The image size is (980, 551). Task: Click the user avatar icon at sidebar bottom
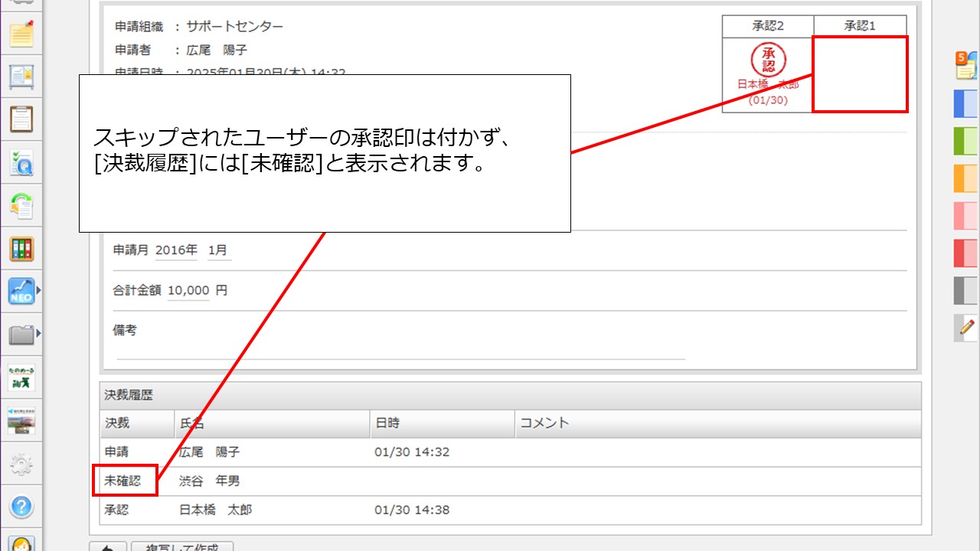click(x=21, y=545)
